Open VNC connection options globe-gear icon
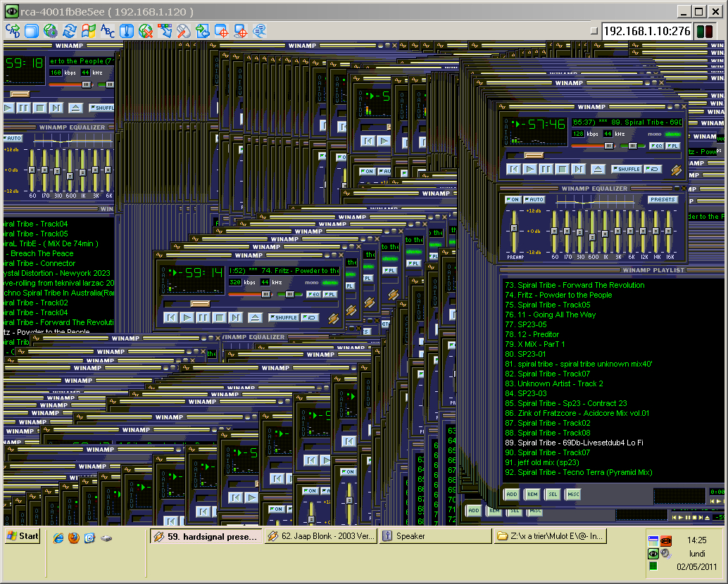This screenshot has height=584, width=728. click(x=51, y=31)
